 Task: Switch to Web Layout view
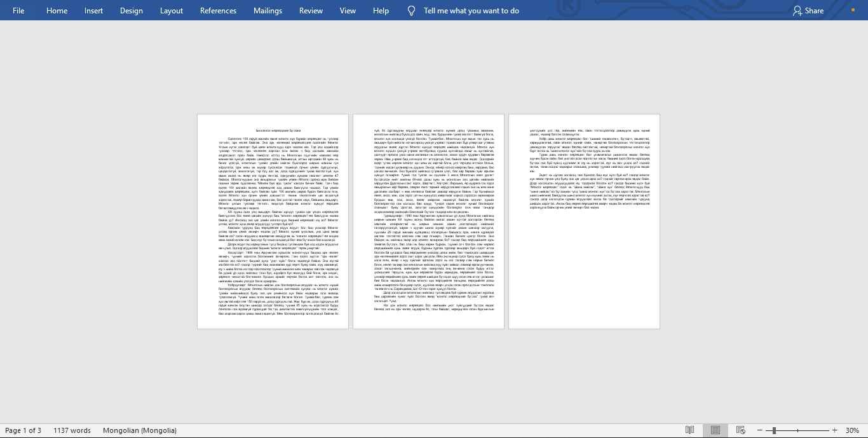pos(740,430)
